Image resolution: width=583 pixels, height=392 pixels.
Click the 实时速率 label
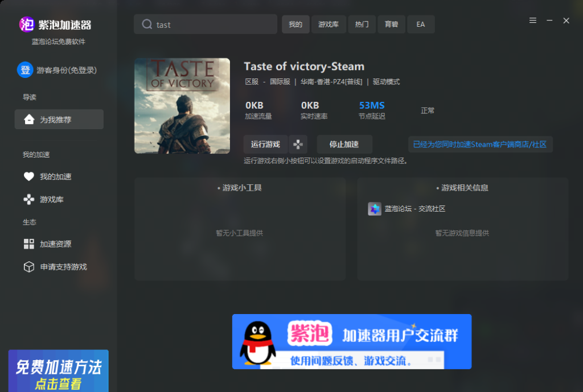coord(314,116)
